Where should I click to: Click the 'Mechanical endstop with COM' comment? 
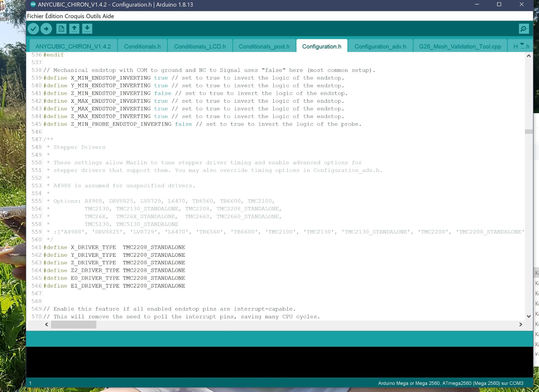pyautogui.click(x=209, y=70)
